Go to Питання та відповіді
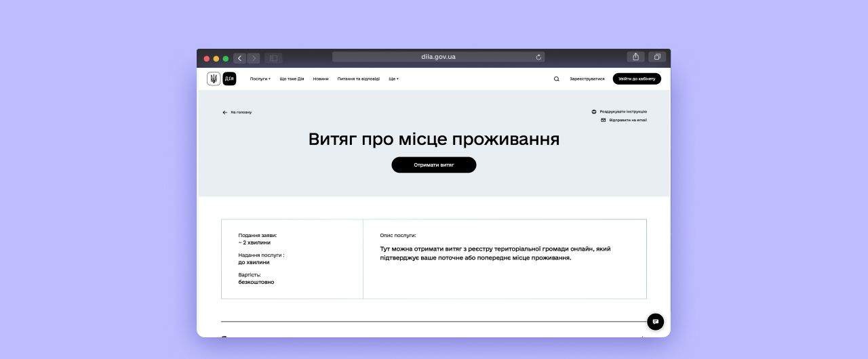Image resolution: width=868 pixels, height=359 pixels. pyautogui.click(x=358, y=79)
